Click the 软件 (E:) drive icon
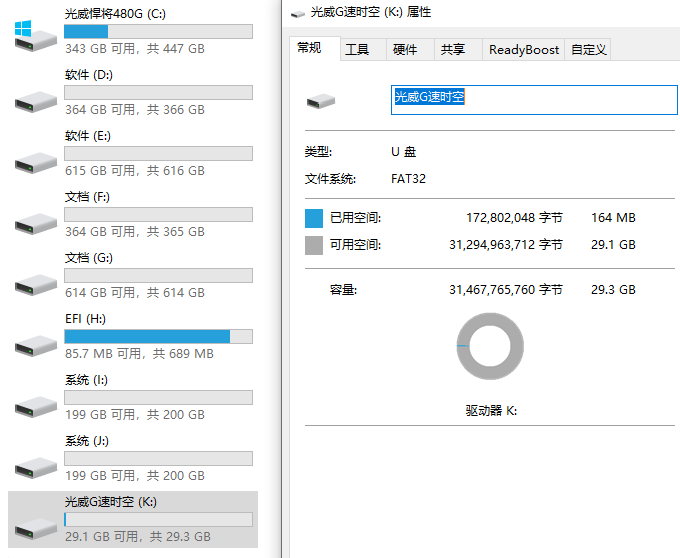Image resolution: width=680 pixels, height=558 pixels. (x=36, y=163)
